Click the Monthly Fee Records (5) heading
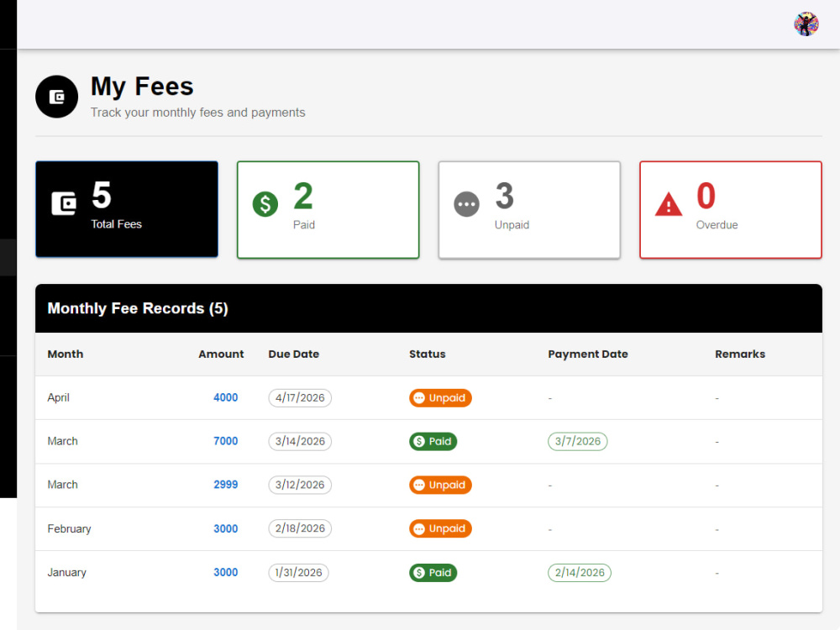The height and width of the screenshot is (630, 840). [x=138, y=308]
